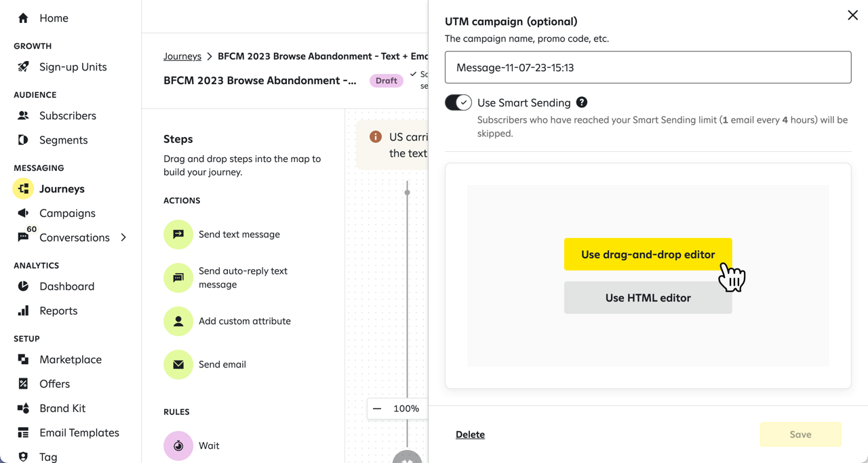Open Subscribers under Audience
This screenshot has width=868, height=463.
[22, 115]
